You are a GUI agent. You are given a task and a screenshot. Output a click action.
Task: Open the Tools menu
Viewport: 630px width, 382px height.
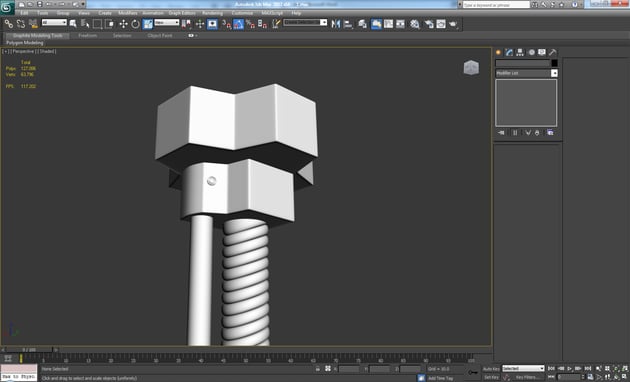pos(43,13)
